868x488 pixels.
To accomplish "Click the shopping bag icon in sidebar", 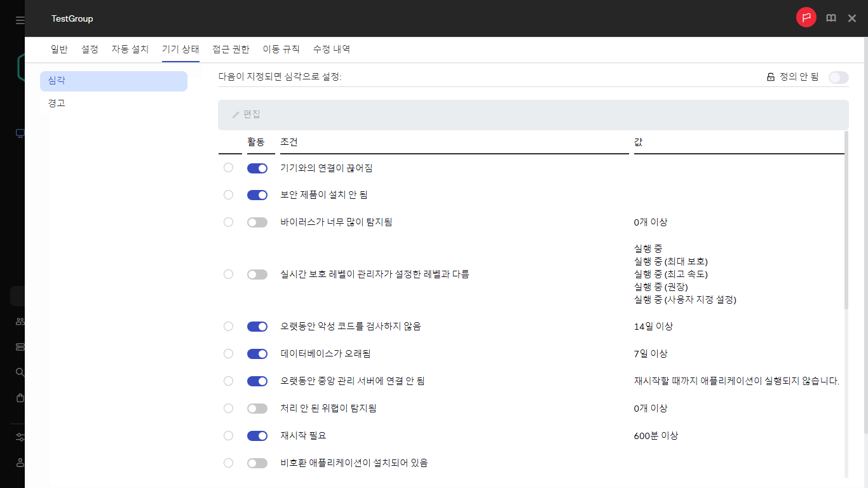I will 20,398.
